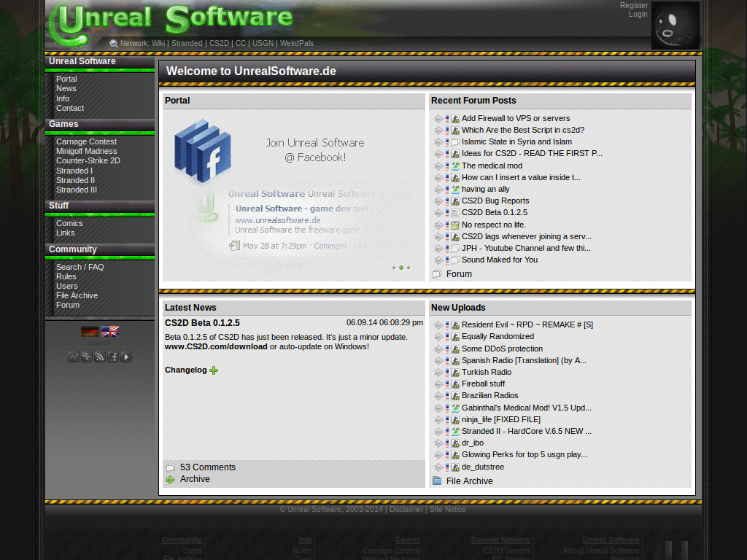Open CS2D in the top network bar
The height and width of the screenshot is (560, 747).
pos(220,43)
